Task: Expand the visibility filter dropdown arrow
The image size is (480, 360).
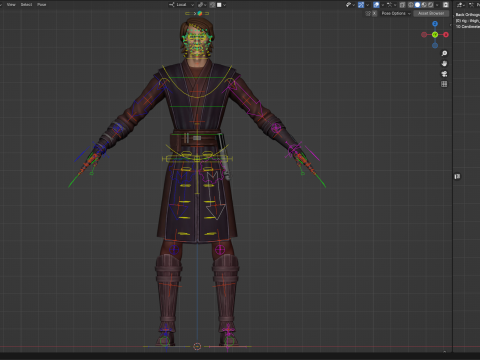Action: pos(354,5)
